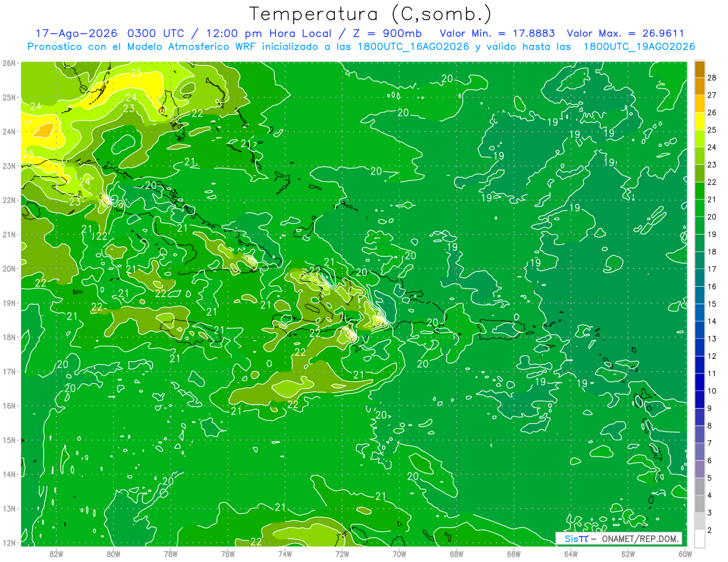Click the "66W" longitude axis label
This screenshot has width=728, height=562.
click(x=514, y=554)
